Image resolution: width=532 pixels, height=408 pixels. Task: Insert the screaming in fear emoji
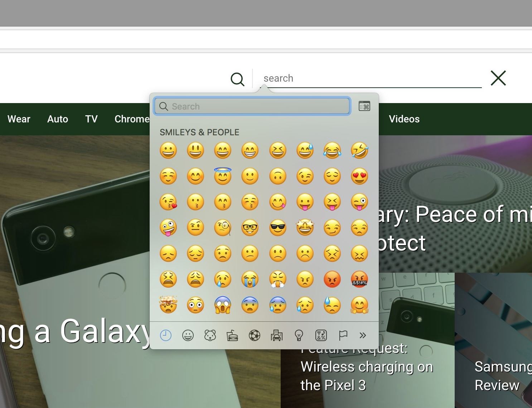click(x=223, y=305)
